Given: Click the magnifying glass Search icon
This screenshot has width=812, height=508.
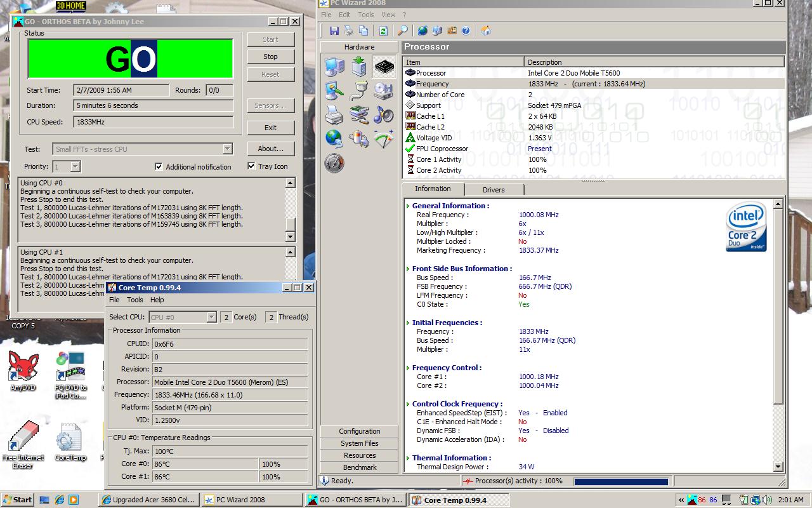Looking at the screenshot, I should 402,30.
